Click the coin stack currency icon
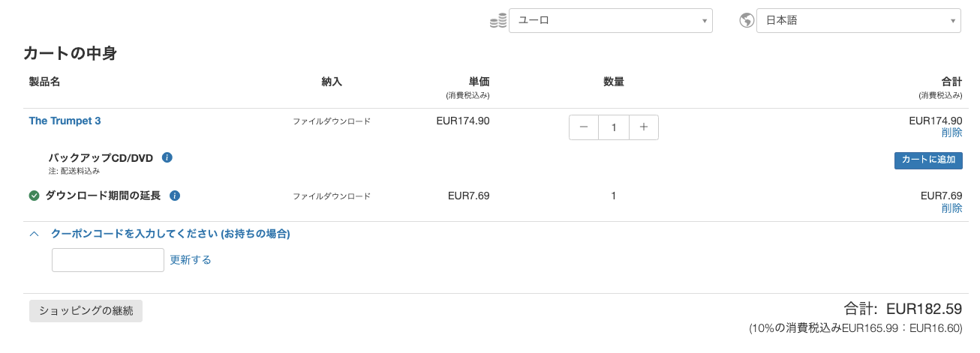Image resolution: width=980 pixels, height=353 pixels. point(498,21)
